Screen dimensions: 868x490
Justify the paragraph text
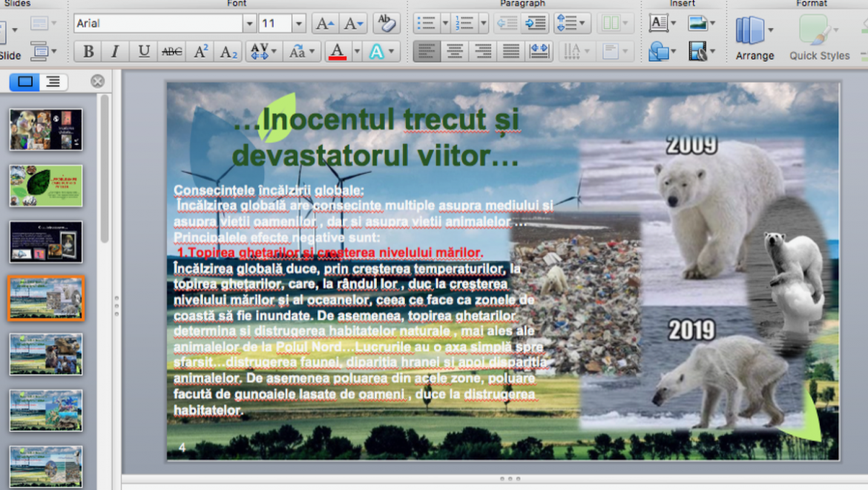click(x=510, y=51)
